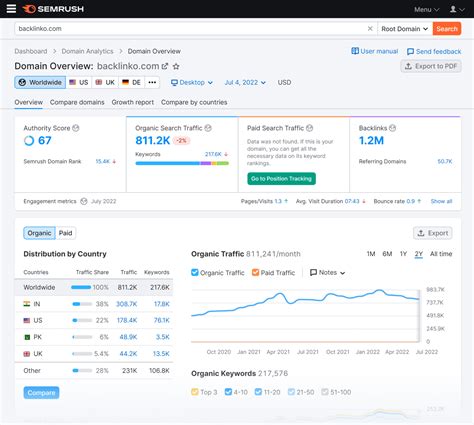Open Domain Analytics breadcrumb link

(87, 51)
